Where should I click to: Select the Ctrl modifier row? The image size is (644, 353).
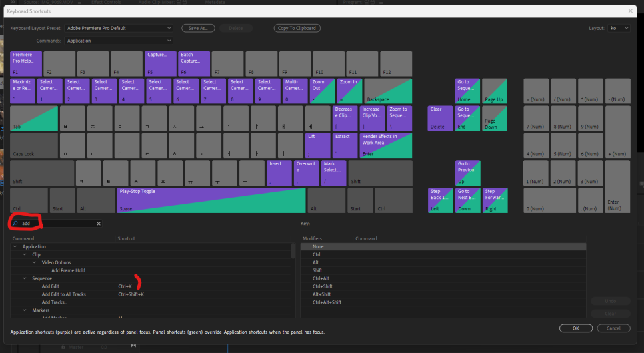click(x=443, y=254)
